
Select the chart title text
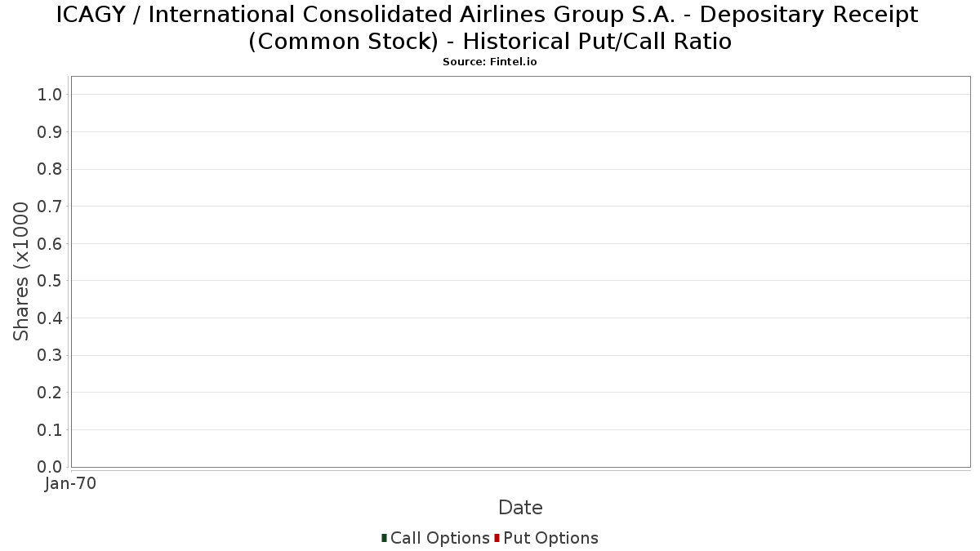click(490, 28)
